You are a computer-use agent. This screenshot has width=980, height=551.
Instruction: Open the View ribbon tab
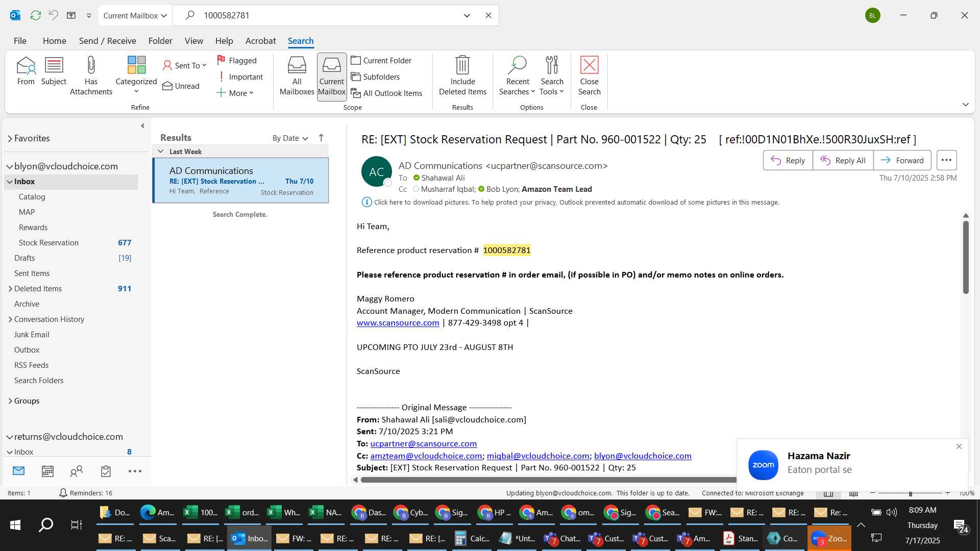(x=193, y=41)
